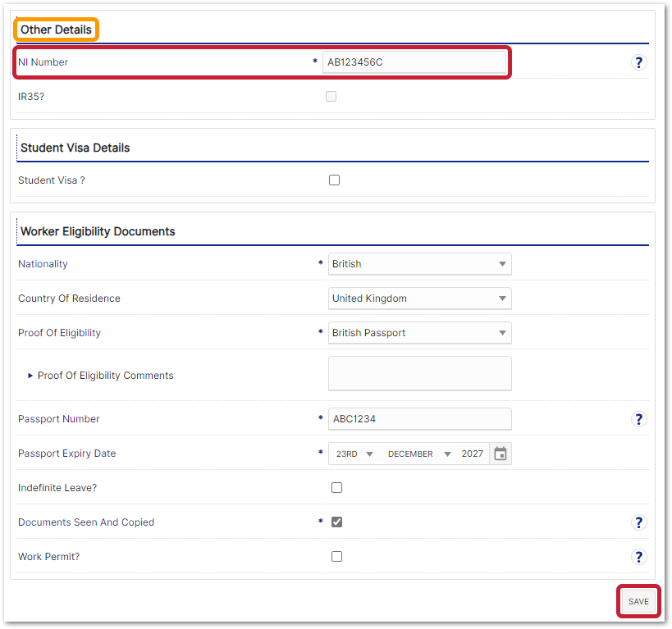Click the IR35 checkbox
Viewport: 672px width, 629px height.
tap(331, 97)
